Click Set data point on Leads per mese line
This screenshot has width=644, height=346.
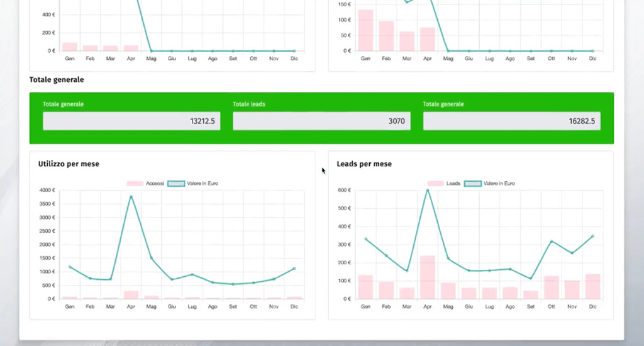[x=531, y=278]
